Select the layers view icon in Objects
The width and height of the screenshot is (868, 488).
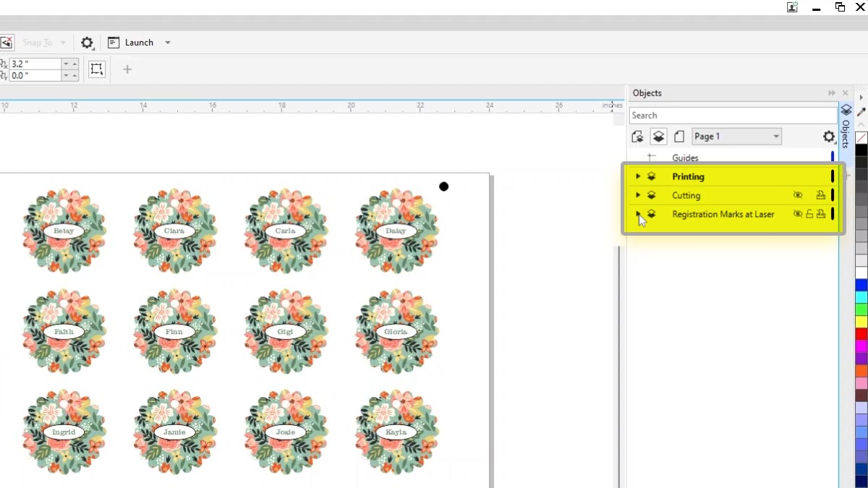coord(658,137)
